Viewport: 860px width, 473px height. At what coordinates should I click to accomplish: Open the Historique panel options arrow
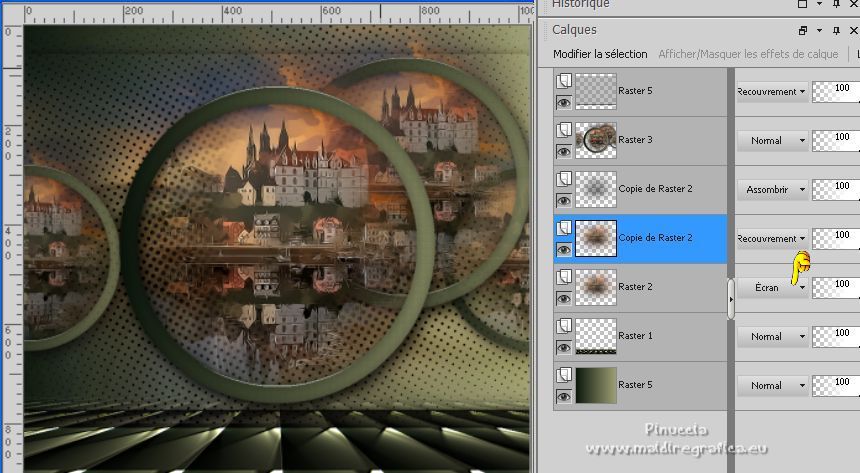click(819, 4)
